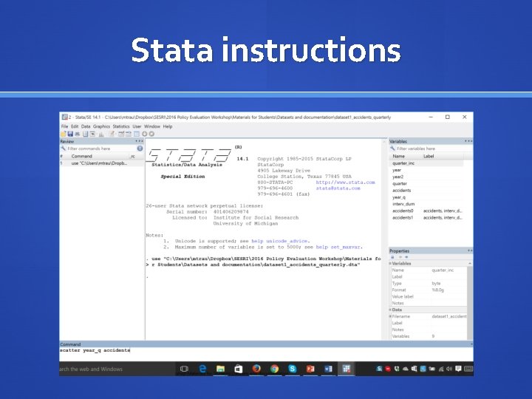Expand the Filename row in Properties
532x399 pixels.
pyautogui.click(x=391, y=316)
